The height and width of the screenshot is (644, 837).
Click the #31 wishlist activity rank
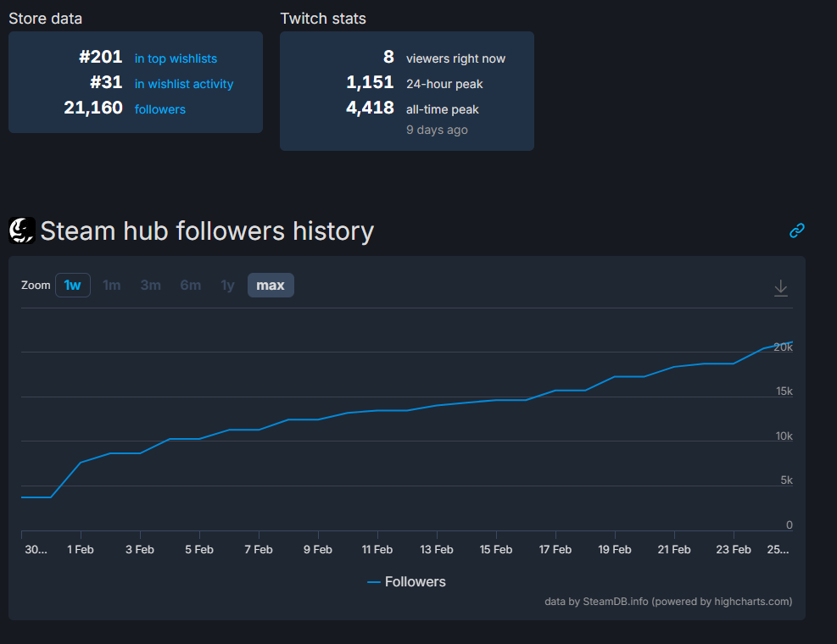pos(106,82)
